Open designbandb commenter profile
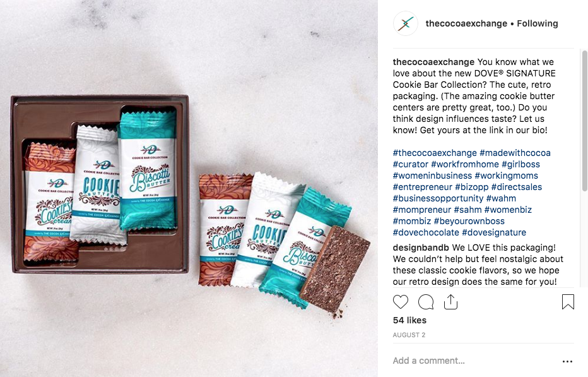The height and width of the screenshot is (377, 588). point(421,248)
